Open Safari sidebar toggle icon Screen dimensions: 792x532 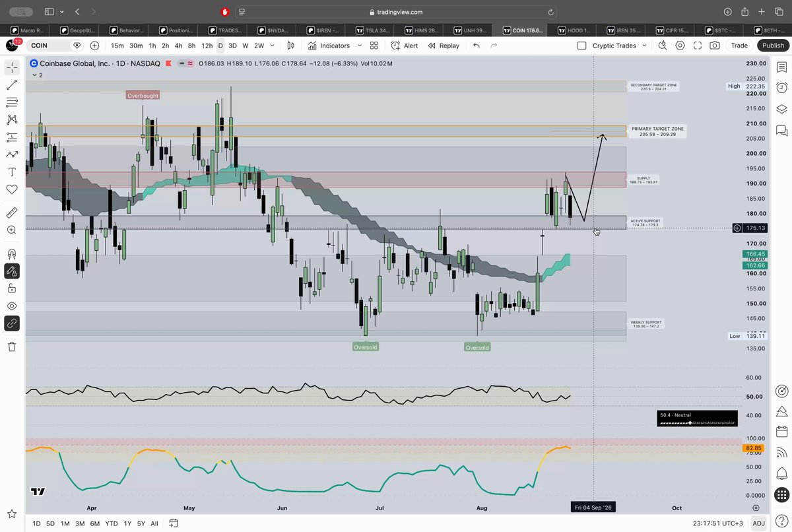(49, 12)
